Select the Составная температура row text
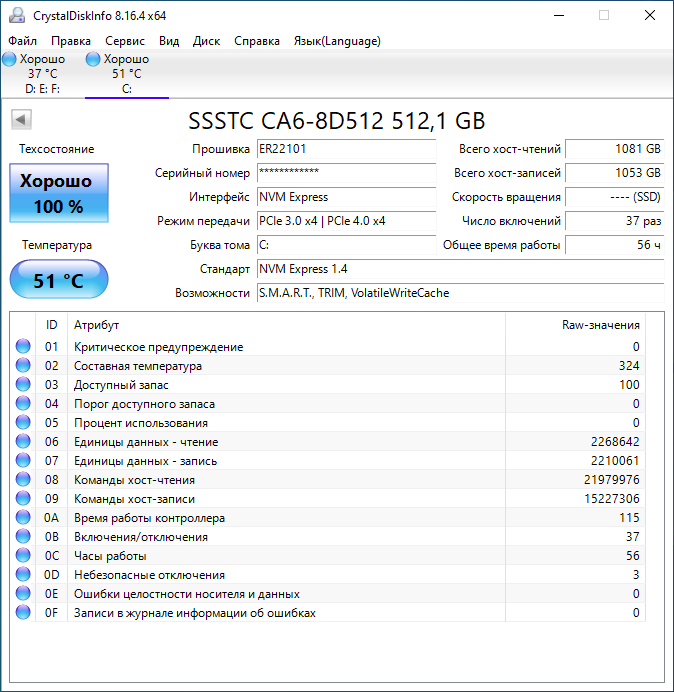This screenshot has height=692, width=674. [x=138, y=366]
